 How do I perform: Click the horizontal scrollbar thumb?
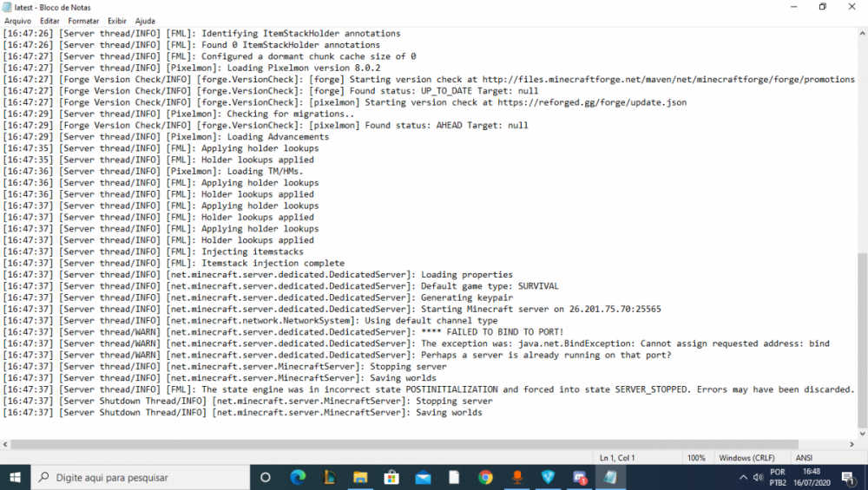tap(404, 444)
